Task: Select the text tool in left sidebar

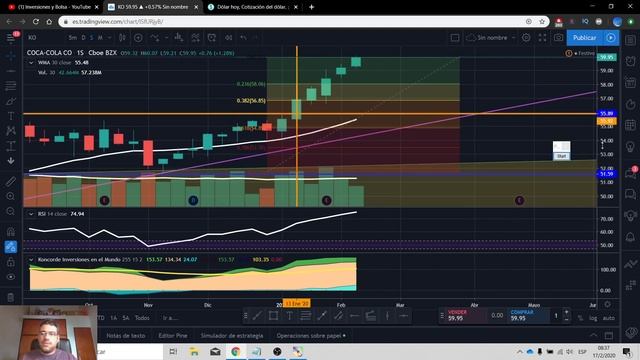Action: point(11,116)
